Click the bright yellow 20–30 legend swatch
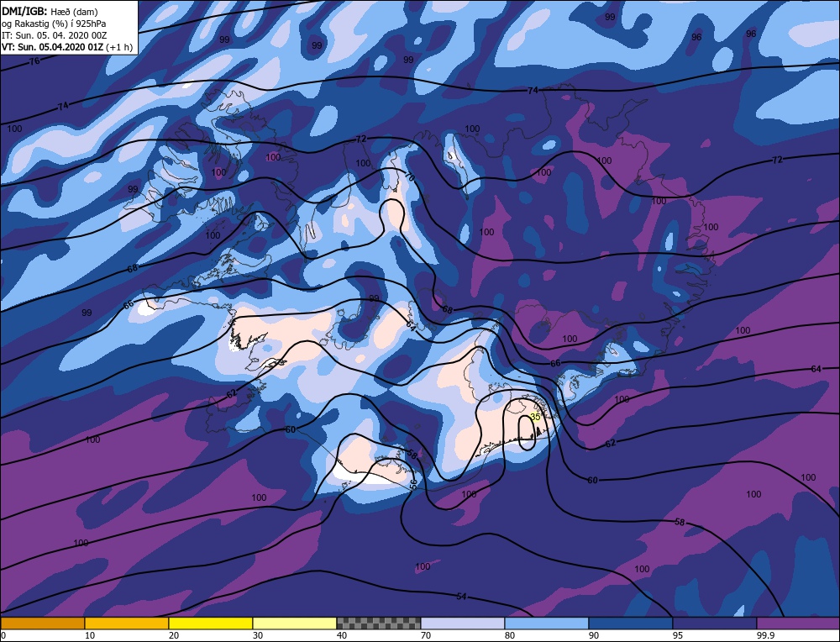 (211, 623)
